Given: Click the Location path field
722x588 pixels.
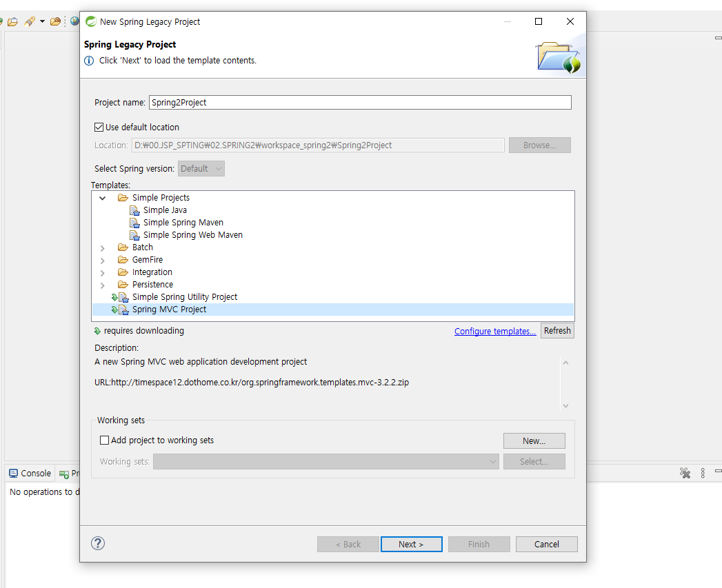Looking at the screenshot, I should [318, 145].
